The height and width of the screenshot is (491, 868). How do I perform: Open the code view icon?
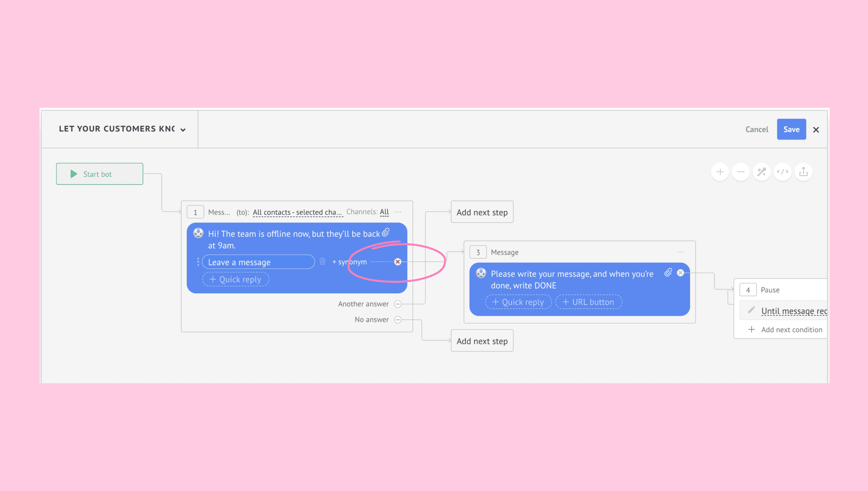(x=782, y=172)
